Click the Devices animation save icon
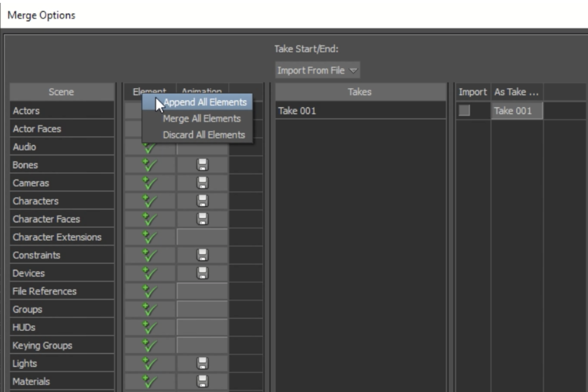This screenshot has height=392, width=588. pyautogui.click(x=202, y=273)
